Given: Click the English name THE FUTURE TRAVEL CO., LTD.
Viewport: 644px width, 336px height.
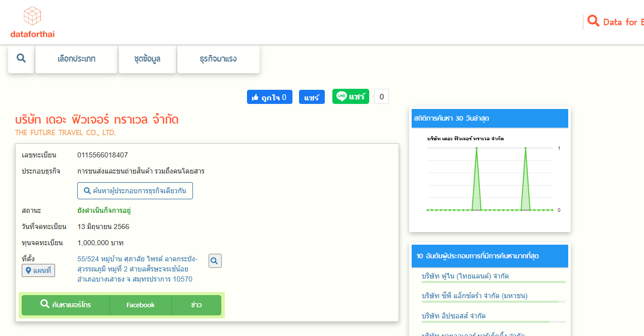Looking at the screenshot, I should point(66,133).
